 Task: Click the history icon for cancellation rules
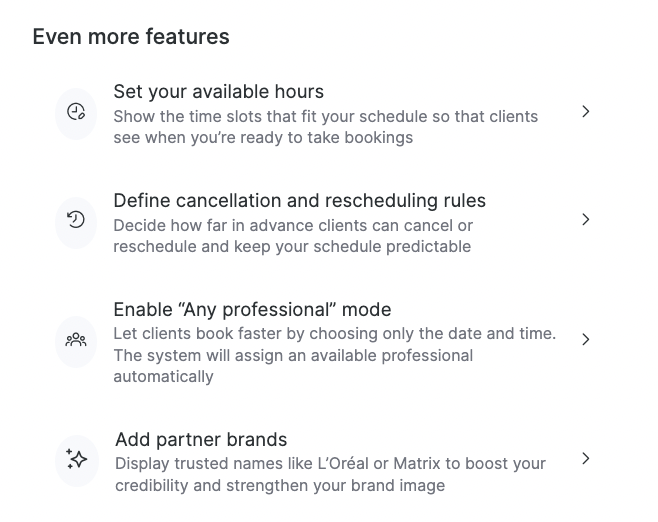(x=76, y=220)
